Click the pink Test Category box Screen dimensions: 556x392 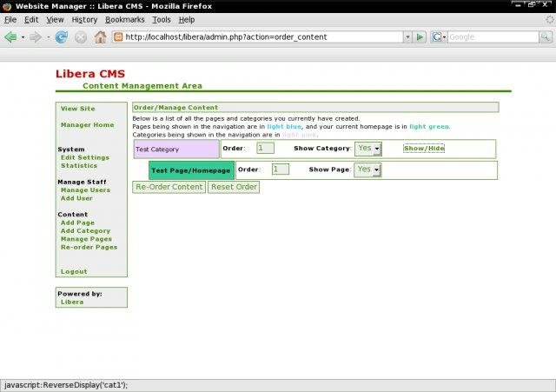[176, 149]
